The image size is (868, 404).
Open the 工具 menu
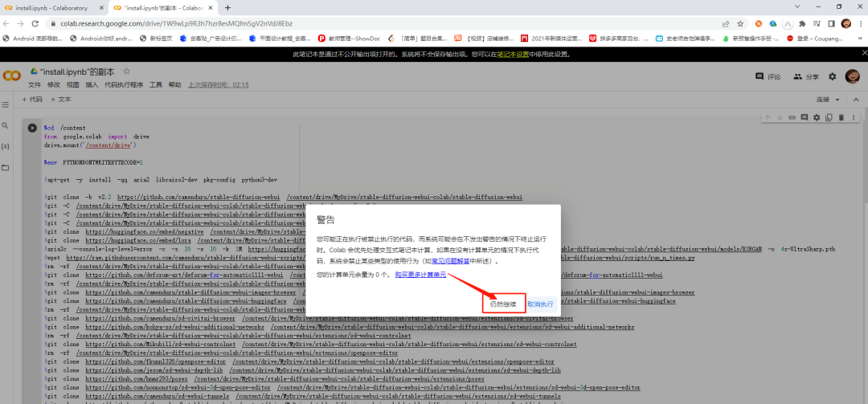(156, 84)
